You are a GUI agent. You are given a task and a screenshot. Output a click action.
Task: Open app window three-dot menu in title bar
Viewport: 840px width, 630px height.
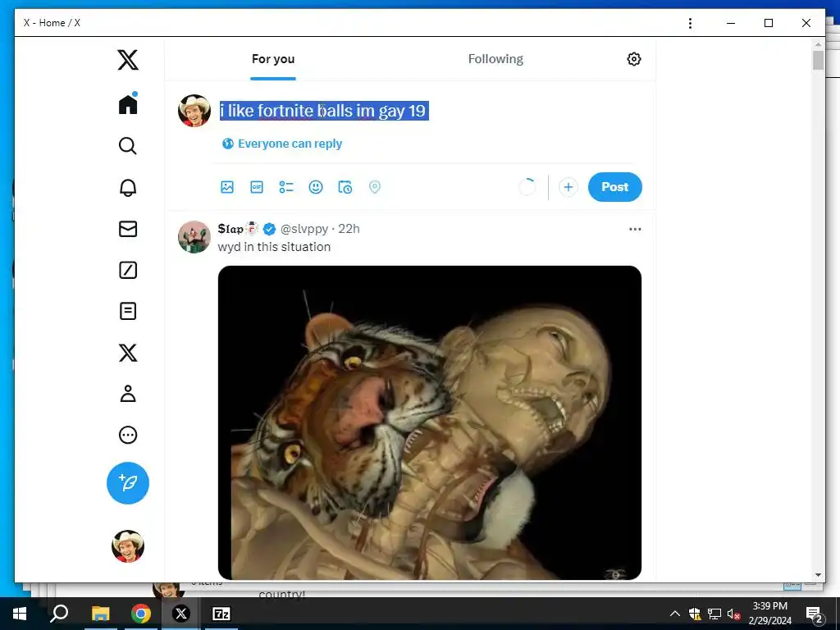690,23
